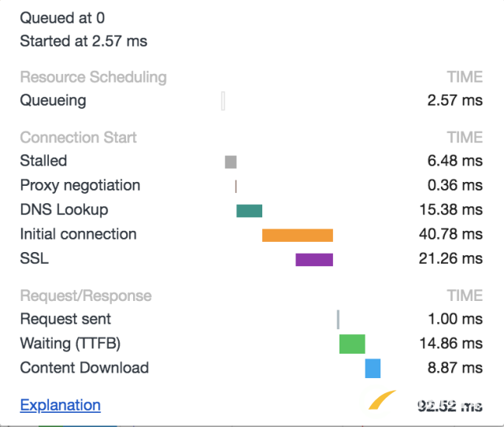This screenshot has width=504, height=427.
Task: Click the Initial connection 40.78 ms value
Action: pos(450,235)
